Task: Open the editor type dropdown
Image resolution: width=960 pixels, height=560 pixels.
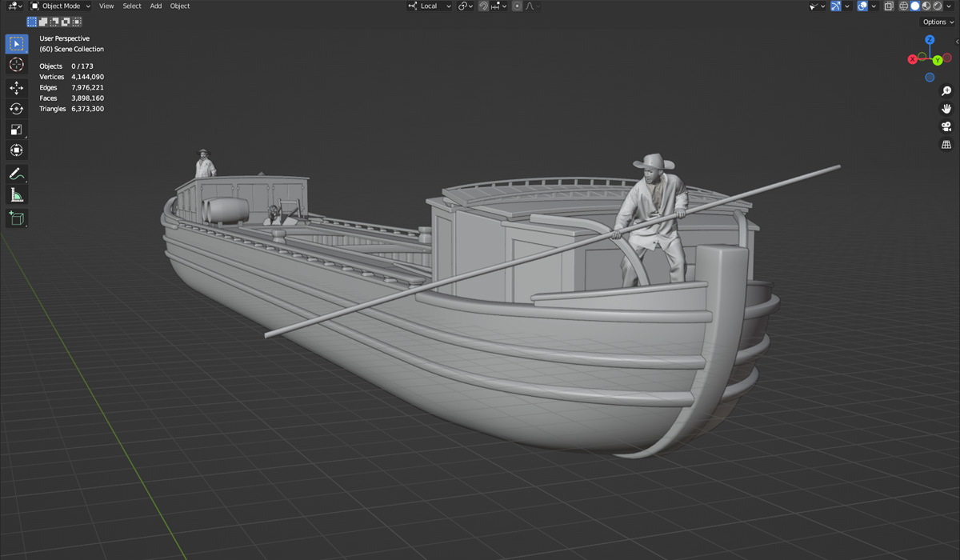Action: [14, 6]
